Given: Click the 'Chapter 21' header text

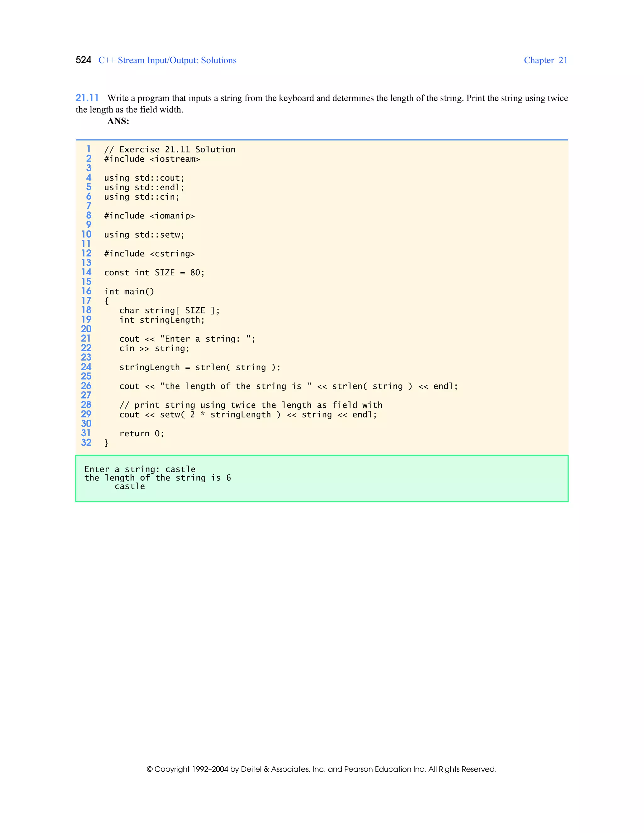Looking at the screenshot, I should click(x=546, y=60).
